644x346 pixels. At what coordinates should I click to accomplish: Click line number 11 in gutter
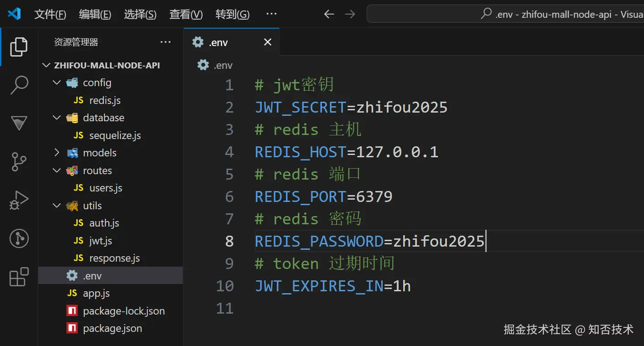tap(225, 309)
